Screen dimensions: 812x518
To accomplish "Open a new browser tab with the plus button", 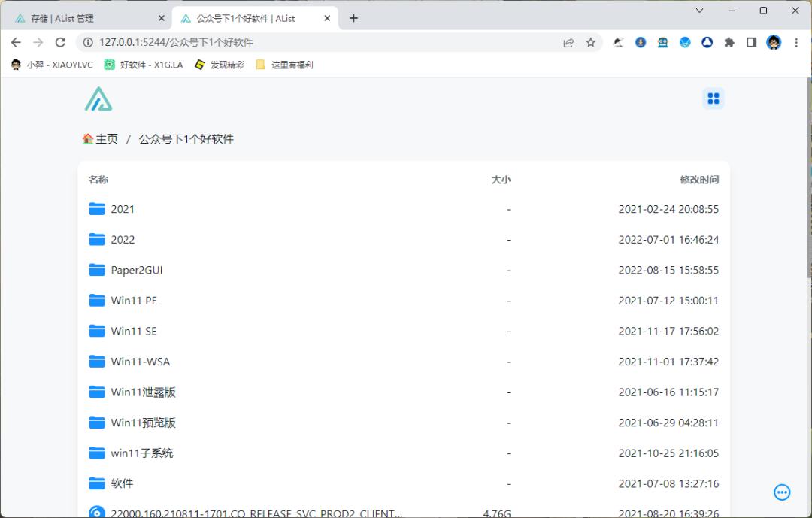I will point(353,17).
